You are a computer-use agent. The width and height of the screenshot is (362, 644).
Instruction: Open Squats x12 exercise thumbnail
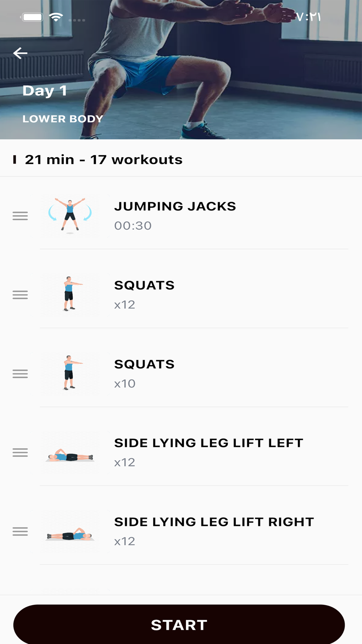point(70,295)
